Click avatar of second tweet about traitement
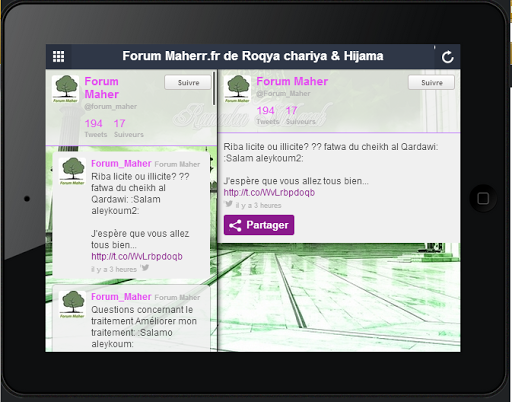The width and height of the screenshot is (512, 402). click(x=72, y=305)
